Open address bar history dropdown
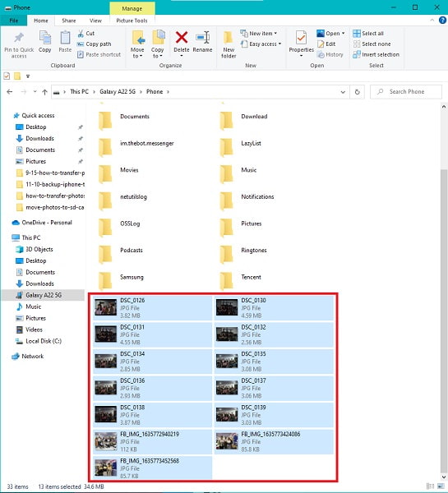Viewport: 448px width, 493px height. [x=343, y=92]
